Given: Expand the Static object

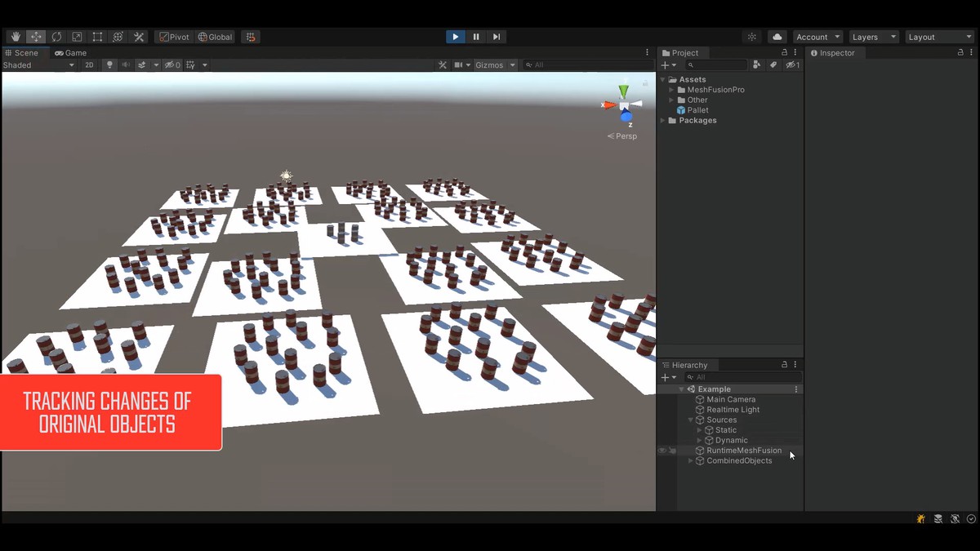Looking at the screenshot, I should (699, 430).
